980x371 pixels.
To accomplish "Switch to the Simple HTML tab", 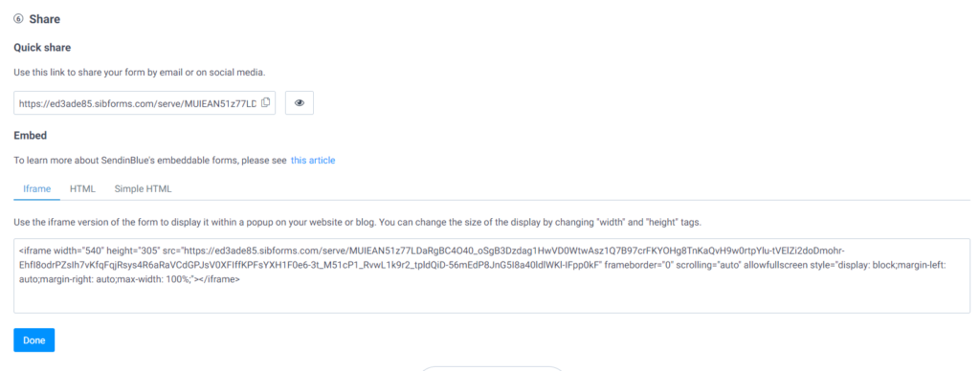I will pyautogui.click(x=143, y=188).
